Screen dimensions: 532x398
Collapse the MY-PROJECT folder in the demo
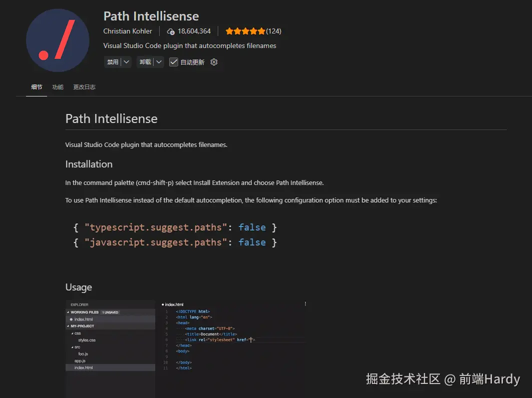click(68, 326)
